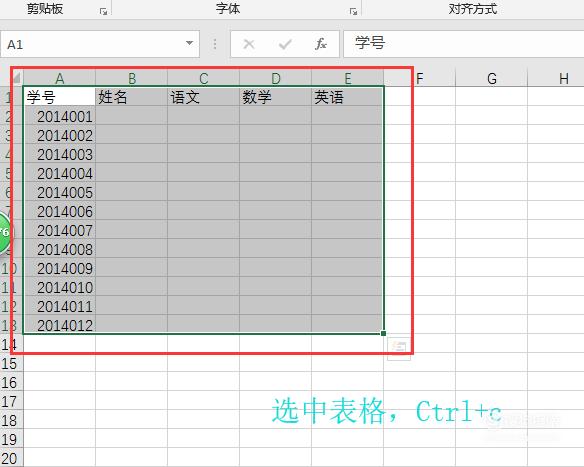Open the Insert Function fx button

(321, 44)
